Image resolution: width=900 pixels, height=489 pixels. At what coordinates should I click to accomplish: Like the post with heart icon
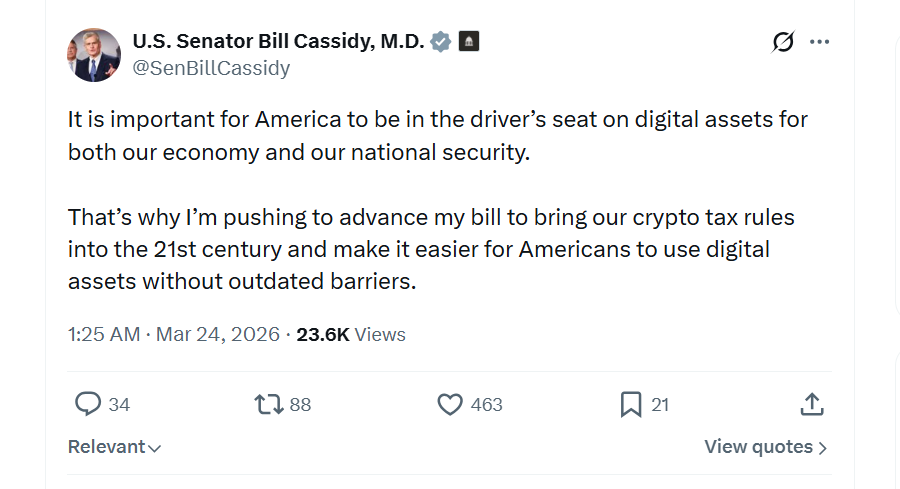pos(450,404)
